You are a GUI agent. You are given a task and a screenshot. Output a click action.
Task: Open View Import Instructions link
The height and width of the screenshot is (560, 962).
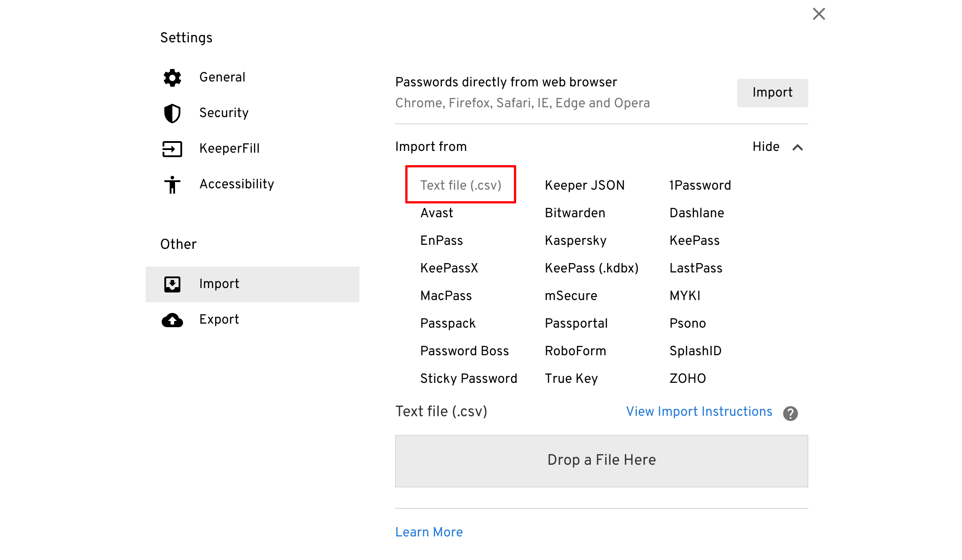coord(699,411)
